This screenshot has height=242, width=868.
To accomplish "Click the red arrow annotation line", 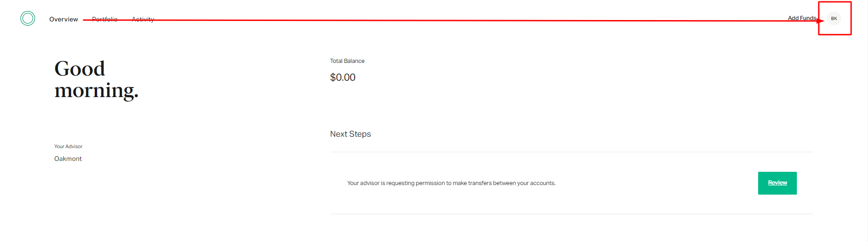I will 456,21.
